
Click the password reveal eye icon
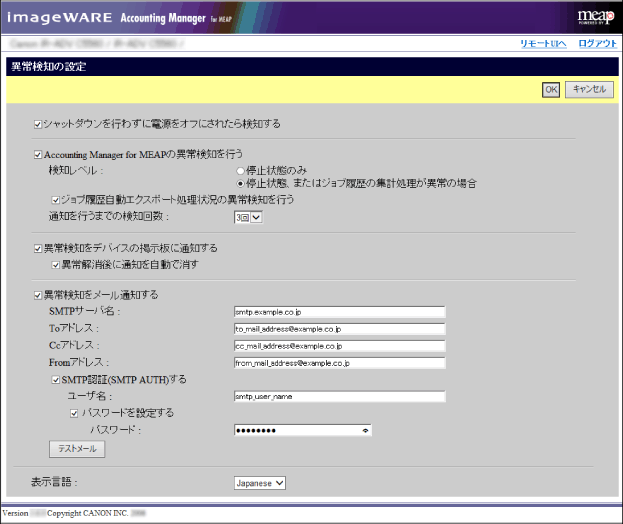[365, 430]
